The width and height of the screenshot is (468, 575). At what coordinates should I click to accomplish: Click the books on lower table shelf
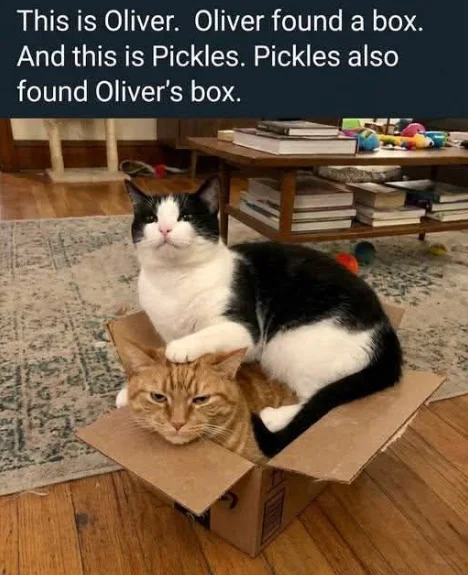[352, 204]
